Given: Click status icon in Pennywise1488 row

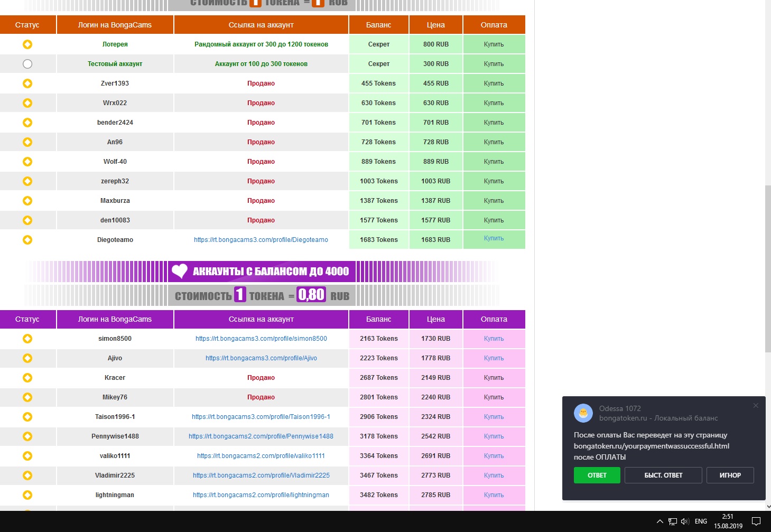Looking at the screenshot, I should (27, 436).
